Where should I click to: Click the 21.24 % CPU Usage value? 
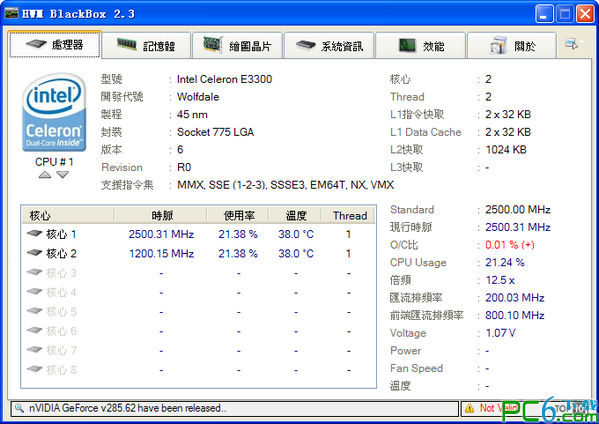505,262
